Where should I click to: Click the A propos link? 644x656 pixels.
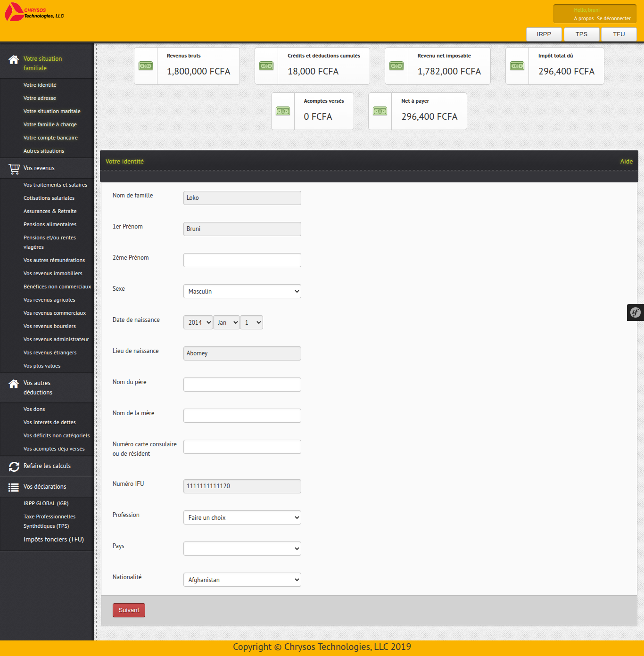(x=584, y=18)
